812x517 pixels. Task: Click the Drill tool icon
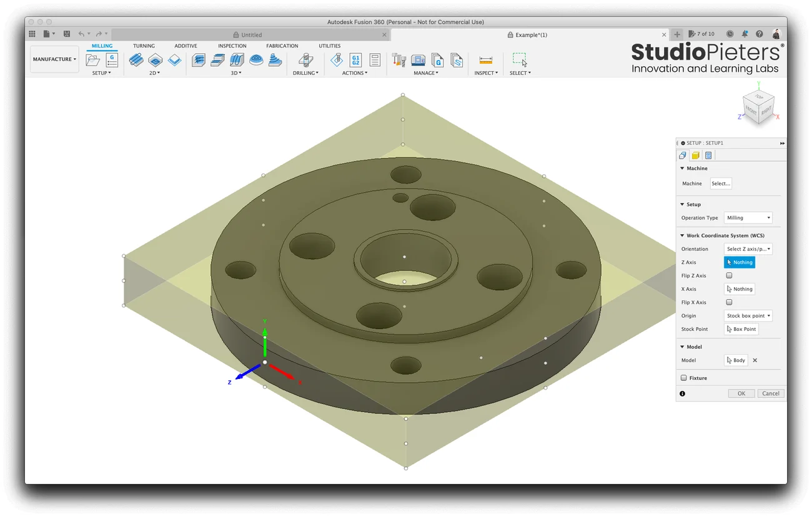click(x=305, y=60)
